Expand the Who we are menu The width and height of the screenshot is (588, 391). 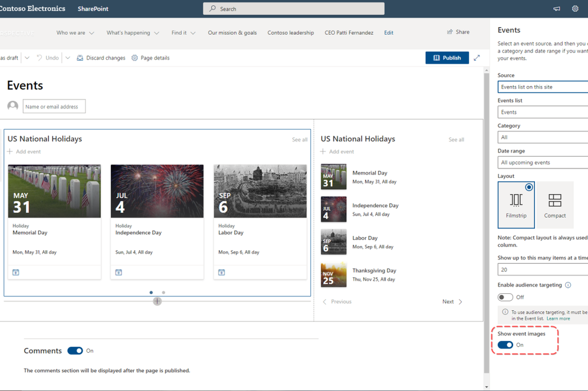(75, 33)
